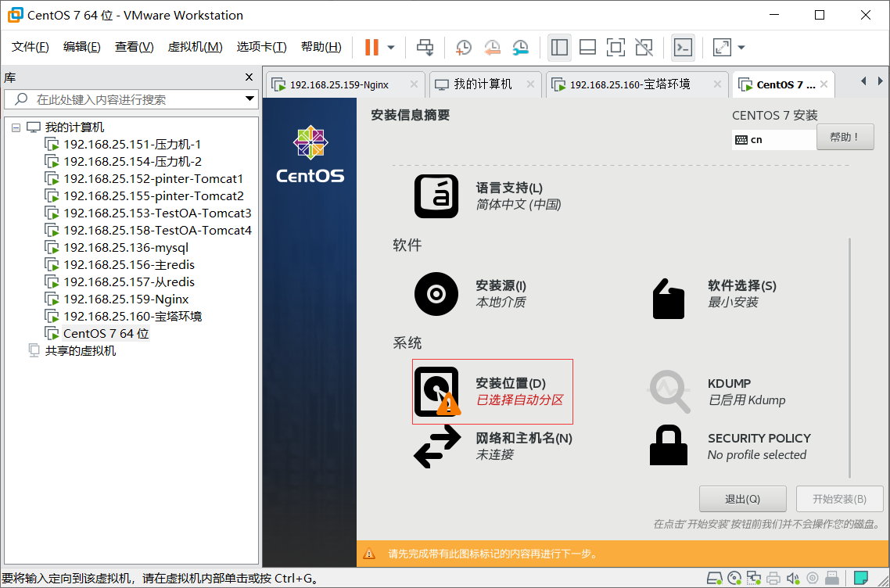Open the 编辑(E) menu
This screenshot has height=588, width=890.
click(x=82, y=47)
